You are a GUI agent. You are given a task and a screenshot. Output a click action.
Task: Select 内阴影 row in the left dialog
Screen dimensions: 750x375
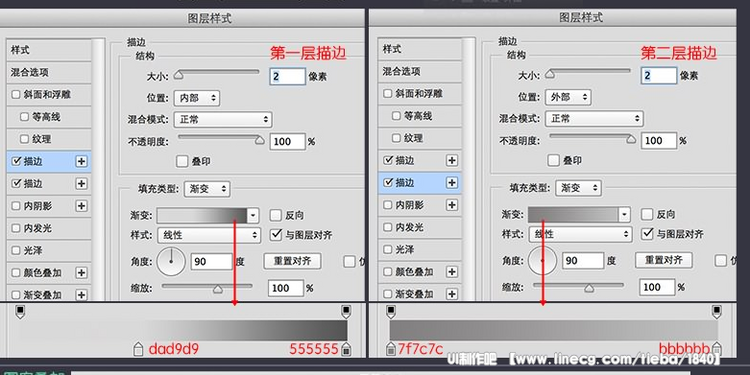click(49, 206)
